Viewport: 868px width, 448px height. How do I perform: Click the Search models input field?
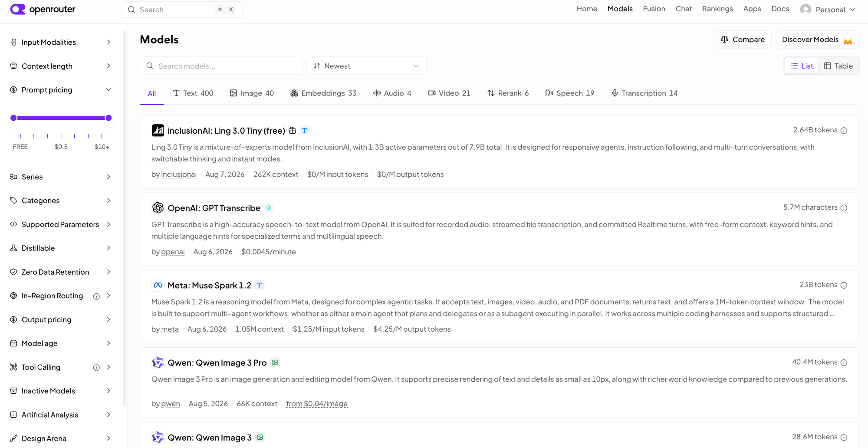tap(221, 66)
